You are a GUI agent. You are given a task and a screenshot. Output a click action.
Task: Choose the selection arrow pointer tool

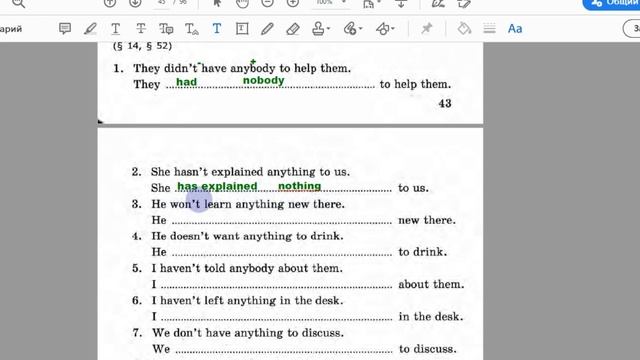(217, 3)
